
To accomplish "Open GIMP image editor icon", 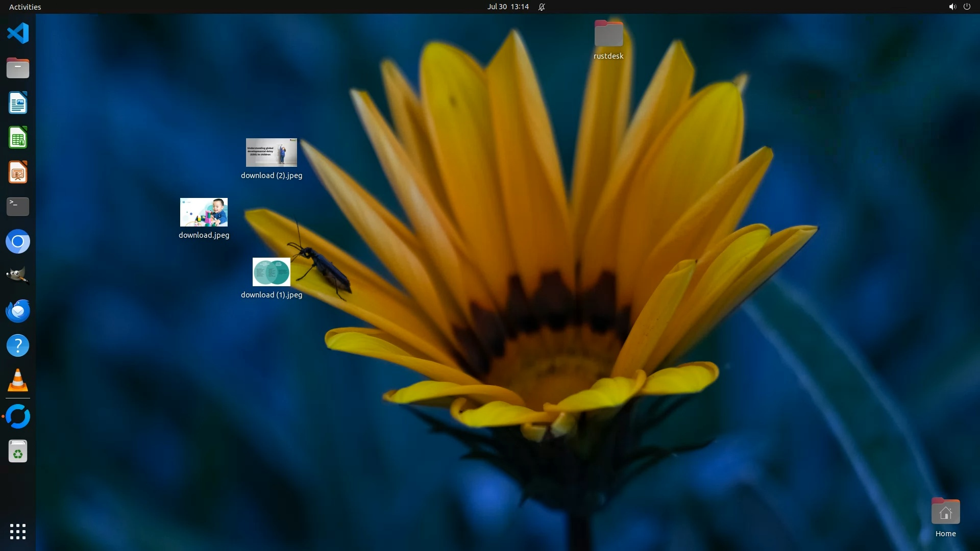I will [18, 276].
